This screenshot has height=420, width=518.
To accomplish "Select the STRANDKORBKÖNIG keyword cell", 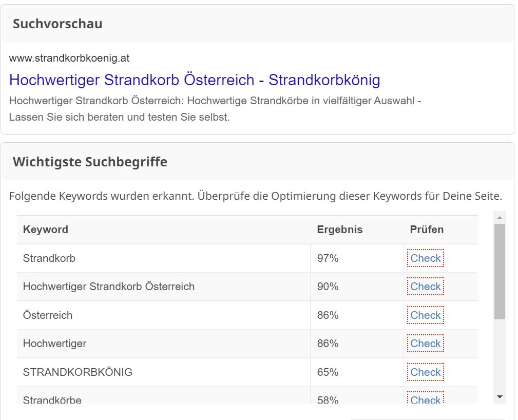I will 164,372.
